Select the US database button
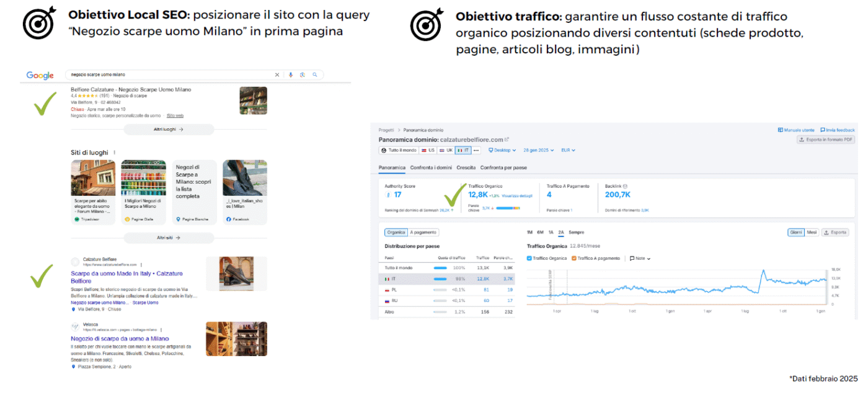 click(428, 150)
